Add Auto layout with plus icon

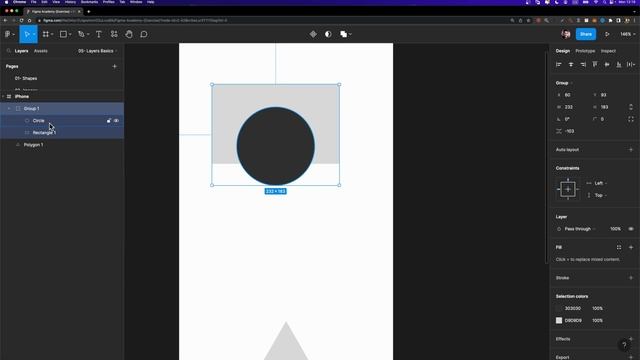pyautogui.click(x=631, y=150)
